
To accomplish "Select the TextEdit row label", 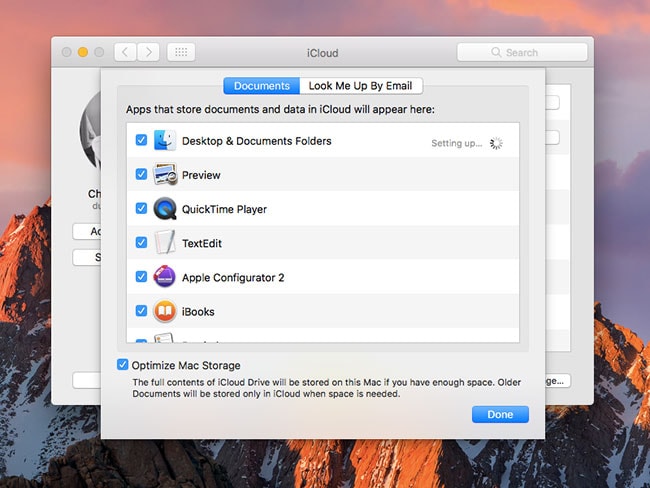I will point(202,243).
